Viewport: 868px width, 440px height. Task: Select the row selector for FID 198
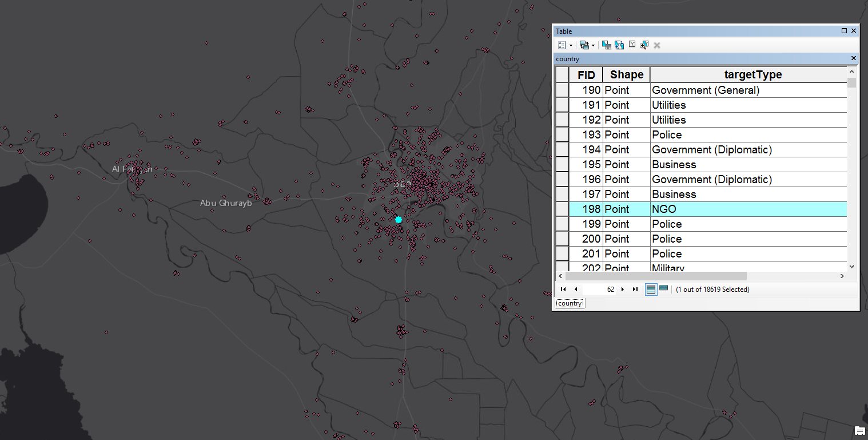tap(563, 209)
